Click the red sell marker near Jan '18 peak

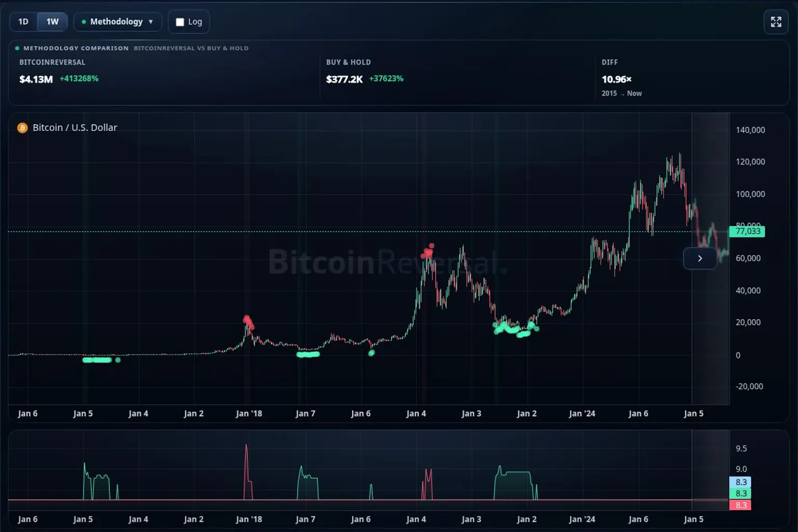[x=248, y=322]
